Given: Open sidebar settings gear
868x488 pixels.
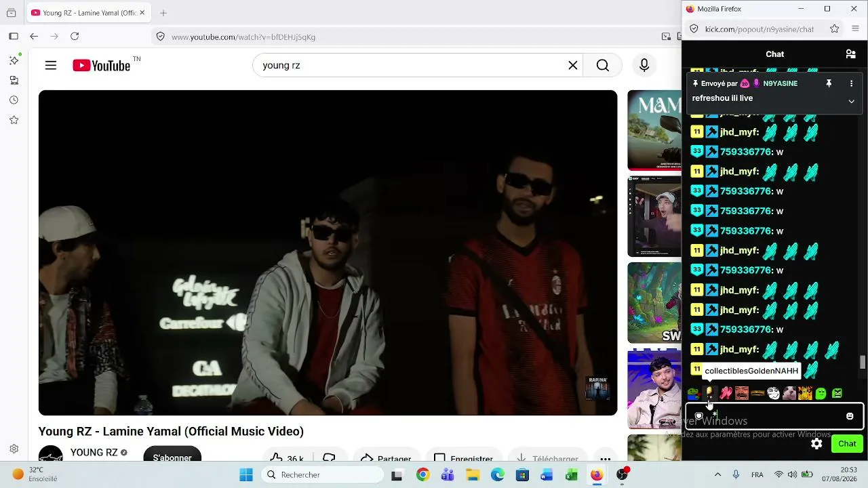Looking at the screenshot, I should coord(14,449).
